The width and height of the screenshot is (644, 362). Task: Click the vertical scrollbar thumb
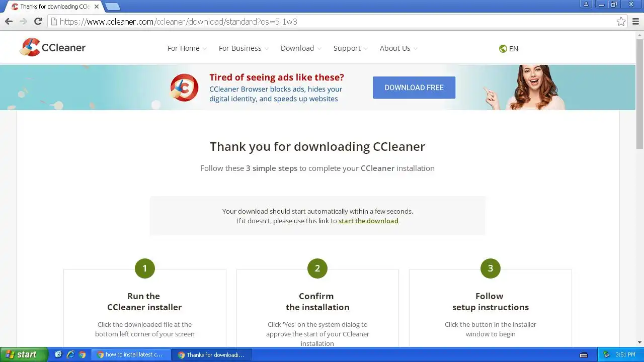[639, 94]
